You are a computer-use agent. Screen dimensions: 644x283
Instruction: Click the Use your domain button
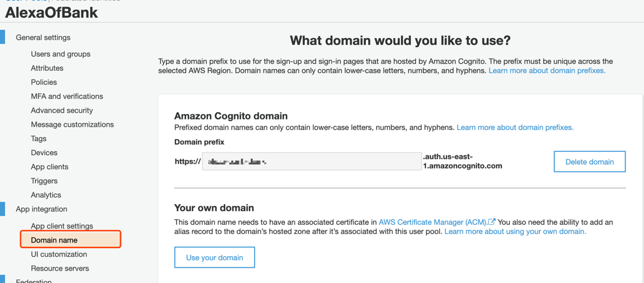pyautogui.click(x=215, y=257)
